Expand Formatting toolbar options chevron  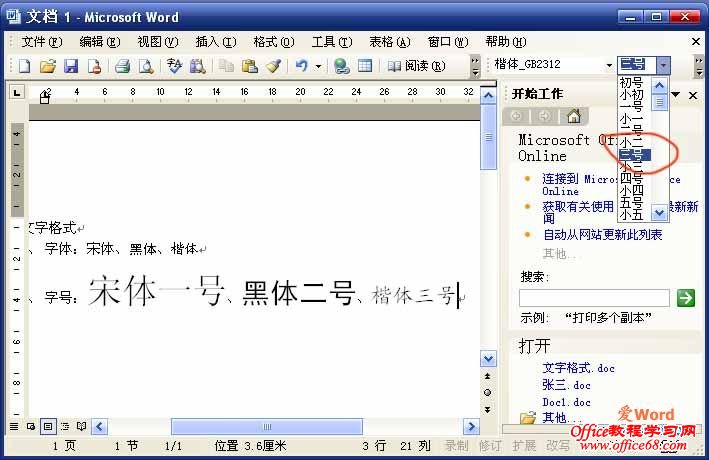[699, 66]
